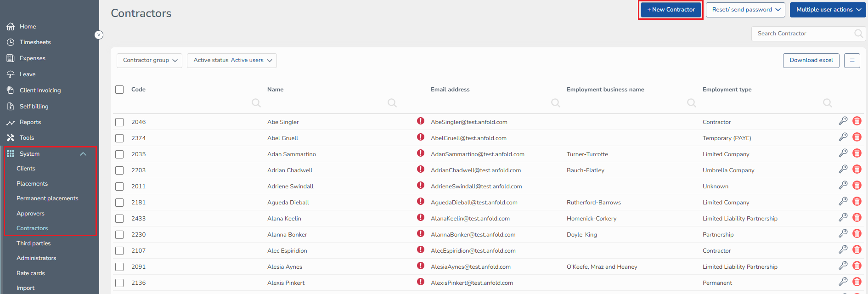This screenshot has height=294, width=868.
Task: Click search icon under Employment type column
Action: coord(828,103)
